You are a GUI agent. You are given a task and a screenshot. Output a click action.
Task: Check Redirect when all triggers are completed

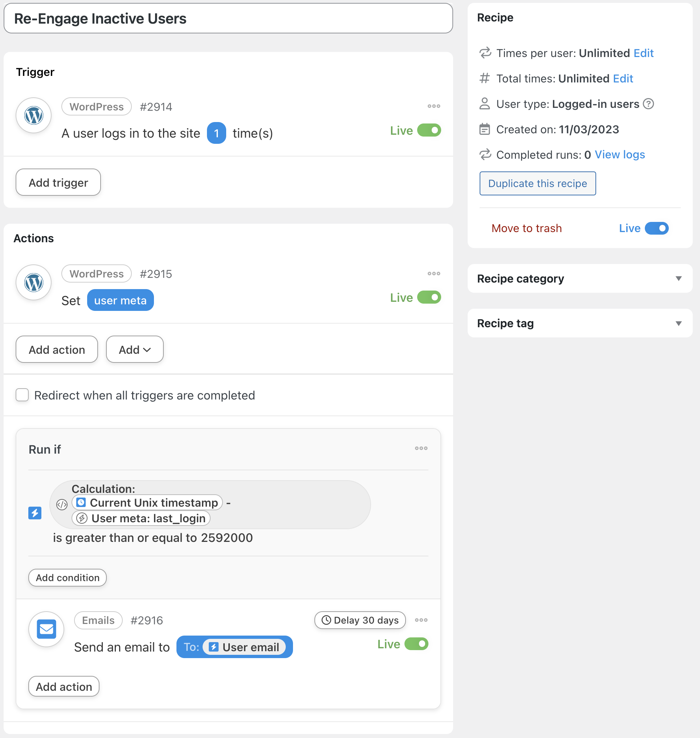(x=22, y=395)
